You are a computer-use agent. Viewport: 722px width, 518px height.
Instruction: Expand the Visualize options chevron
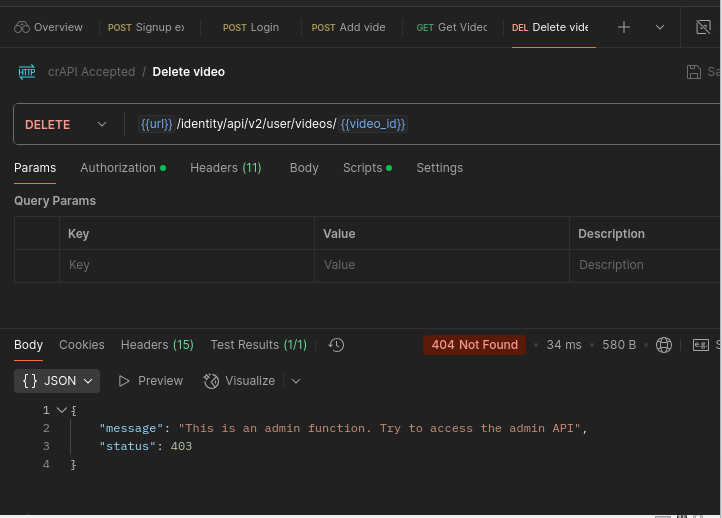(x=296, y=381)
